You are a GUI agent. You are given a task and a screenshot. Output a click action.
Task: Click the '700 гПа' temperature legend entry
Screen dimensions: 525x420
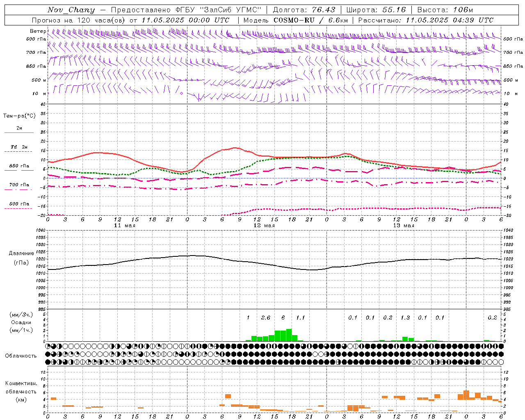(x=19, y=185)
